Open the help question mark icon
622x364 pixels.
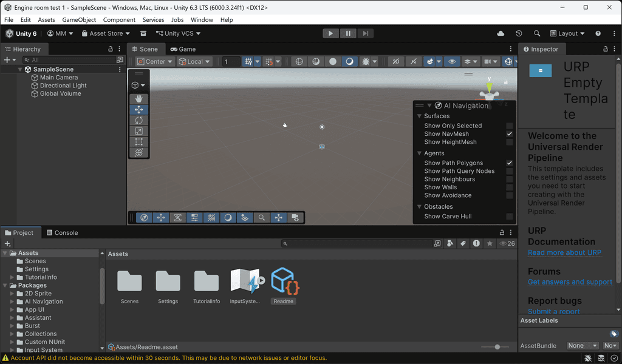pos(598,33)
